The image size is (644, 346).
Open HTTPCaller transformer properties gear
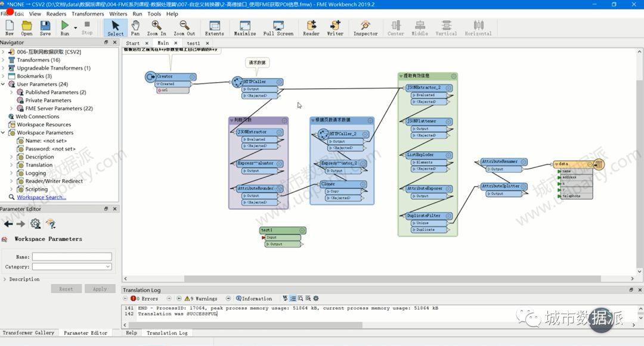click(279, 82)
